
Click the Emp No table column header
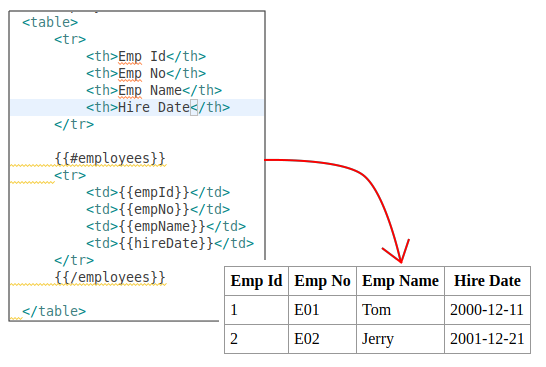pyautogui.click(x=322, y=281)
